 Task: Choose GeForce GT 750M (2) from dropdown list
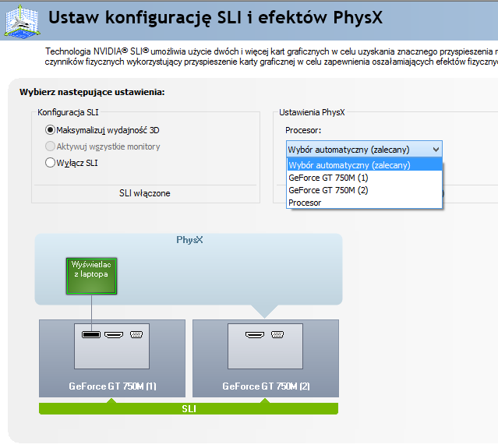point(364,190)
